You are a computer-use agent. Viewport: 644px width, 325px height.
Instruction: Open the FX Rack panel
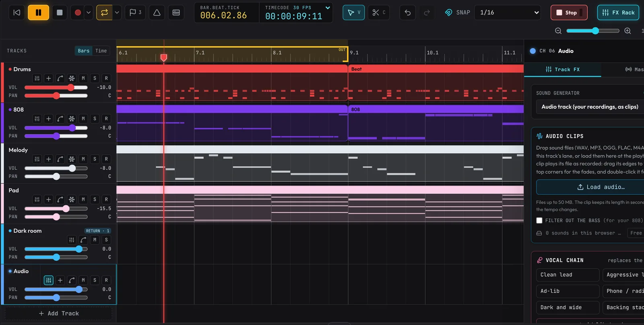coord(618,12)
